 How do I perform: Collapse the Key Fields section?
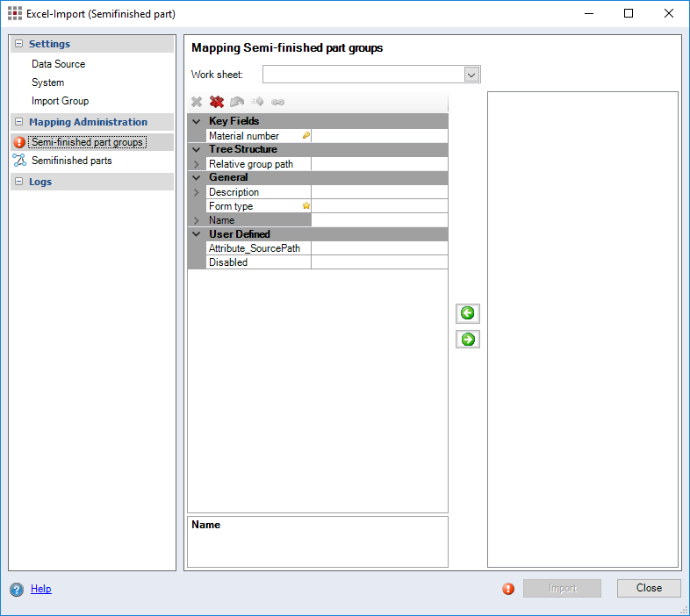point(197,121)
